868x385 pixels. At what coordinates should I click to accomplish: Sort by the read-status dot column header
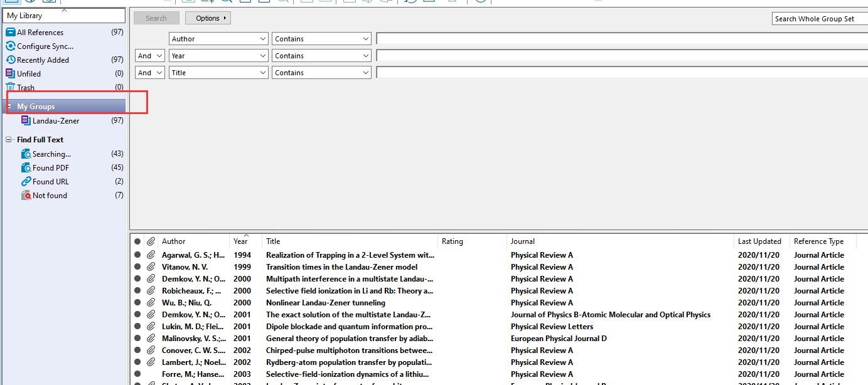[x=137, y=241]
